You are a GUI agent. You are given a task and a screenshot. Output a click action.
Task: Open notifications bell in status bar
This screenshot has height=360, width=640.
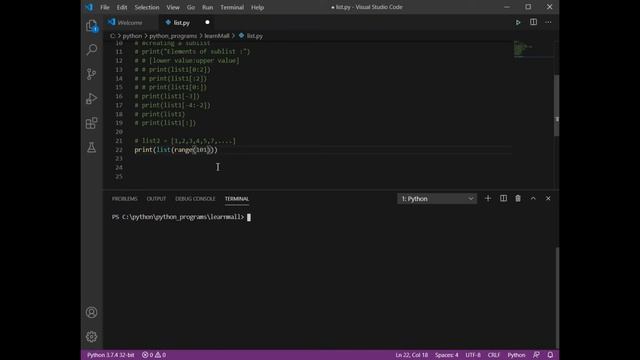pos(550,355)
